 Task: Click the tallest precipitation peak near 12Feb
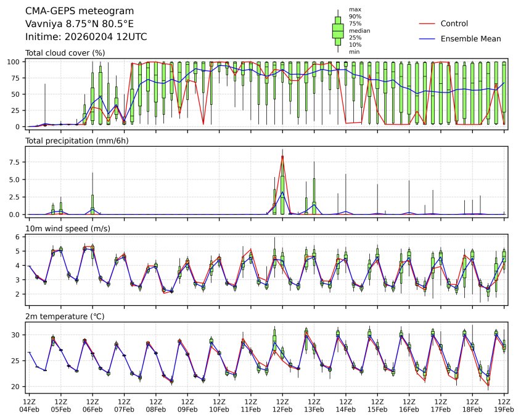(282, 157)
